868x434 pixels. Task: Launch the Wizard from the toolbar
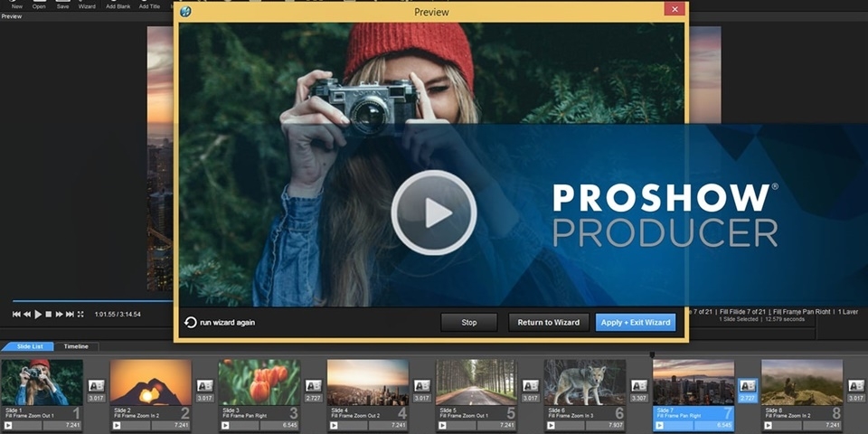pos(87,5)
